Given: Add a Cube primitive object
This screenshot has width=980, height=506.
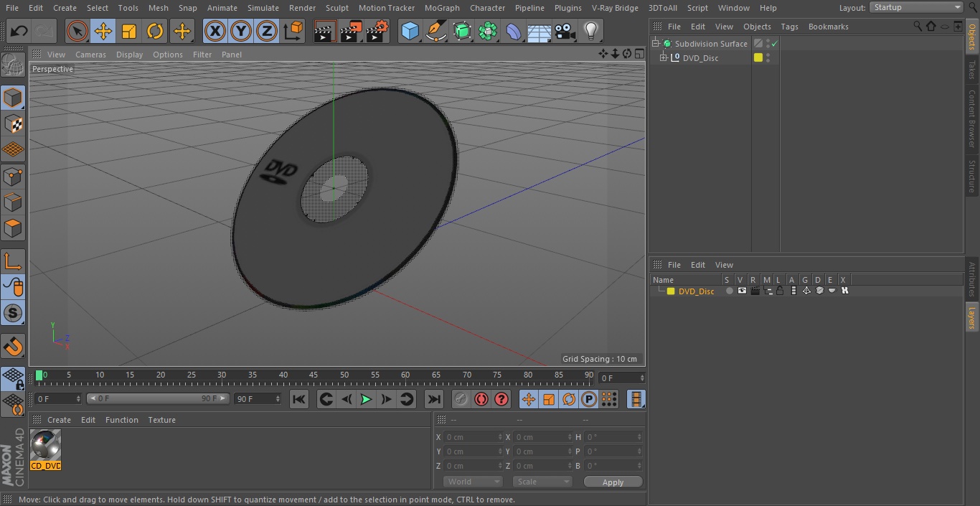Looking at the screenshot, I should pos(410,31).
